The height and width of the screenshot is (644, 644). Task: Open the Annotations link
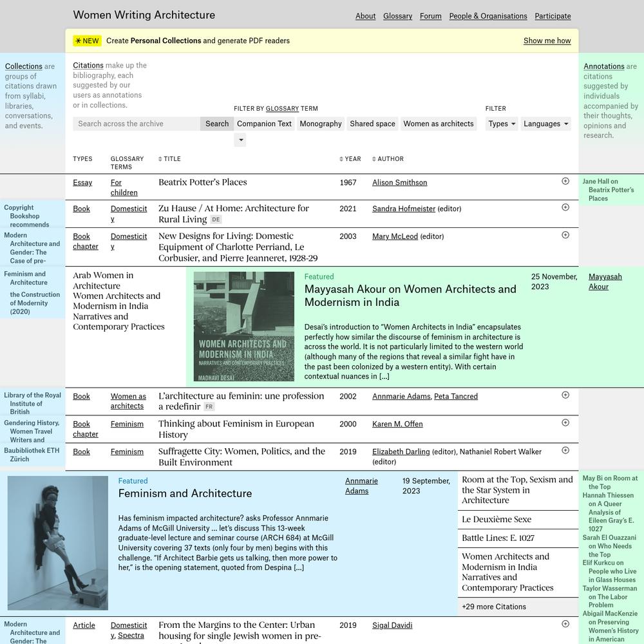604,66
